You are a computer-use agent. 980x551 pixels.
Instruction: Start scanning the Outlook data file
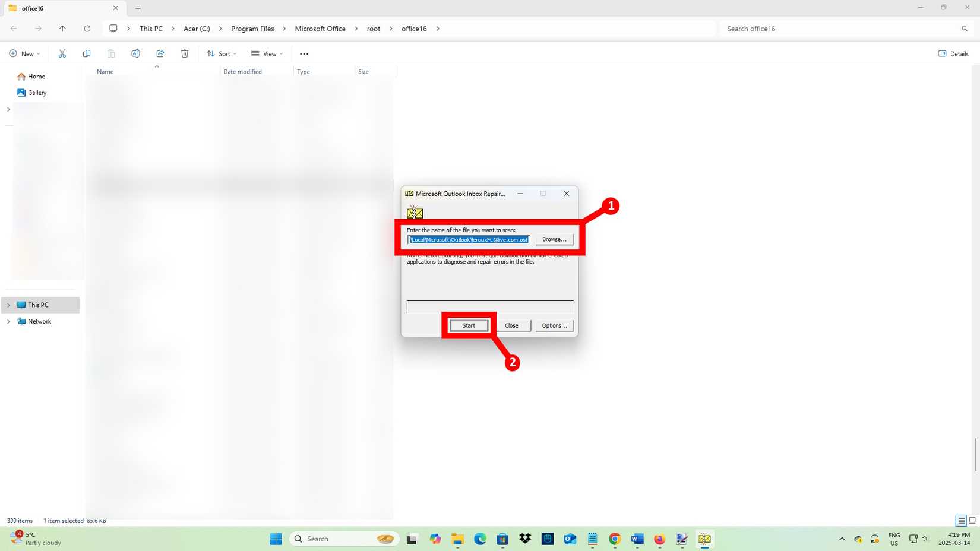coord(468,325)
